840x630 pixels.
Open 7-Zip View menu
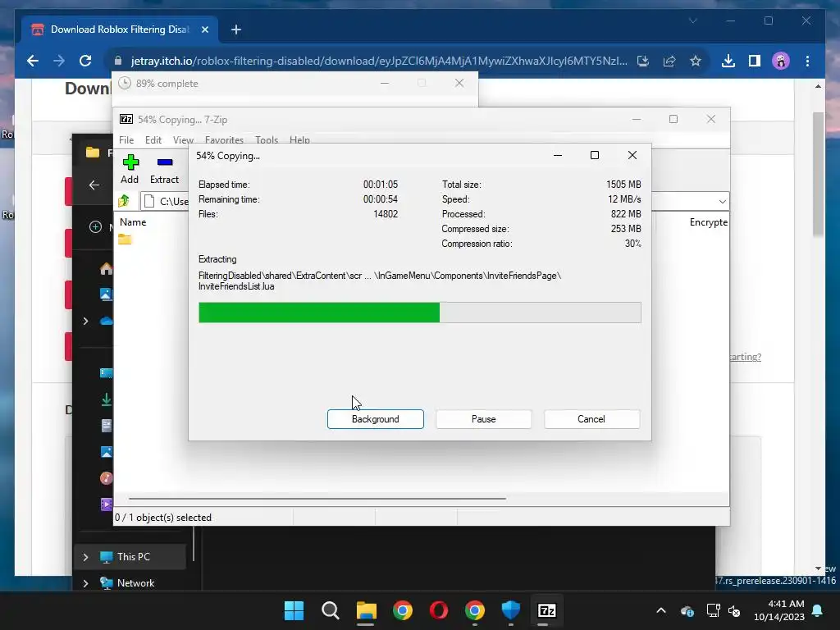click(x=183, y=139)
